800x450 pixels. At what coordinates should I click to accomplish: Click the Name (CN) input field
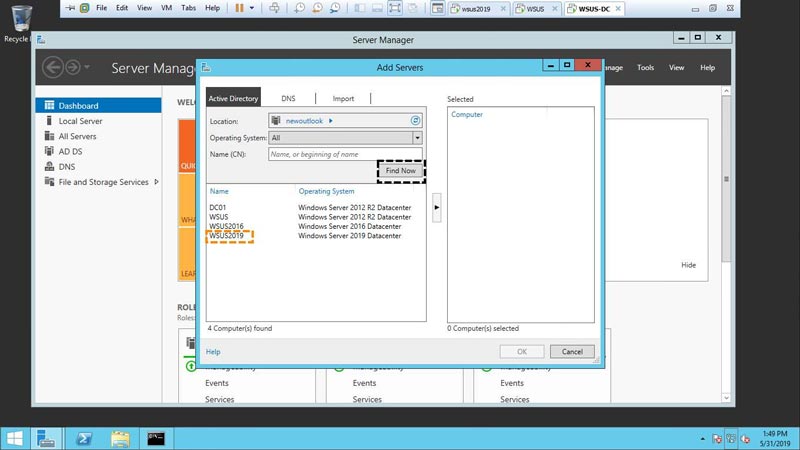345,154
